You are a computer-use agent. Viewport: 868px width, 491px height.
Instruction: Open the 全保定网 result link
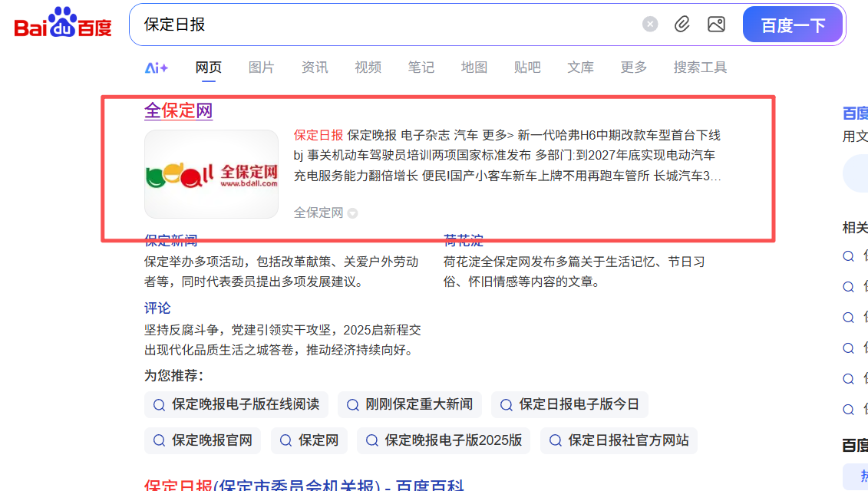[178, 110]
